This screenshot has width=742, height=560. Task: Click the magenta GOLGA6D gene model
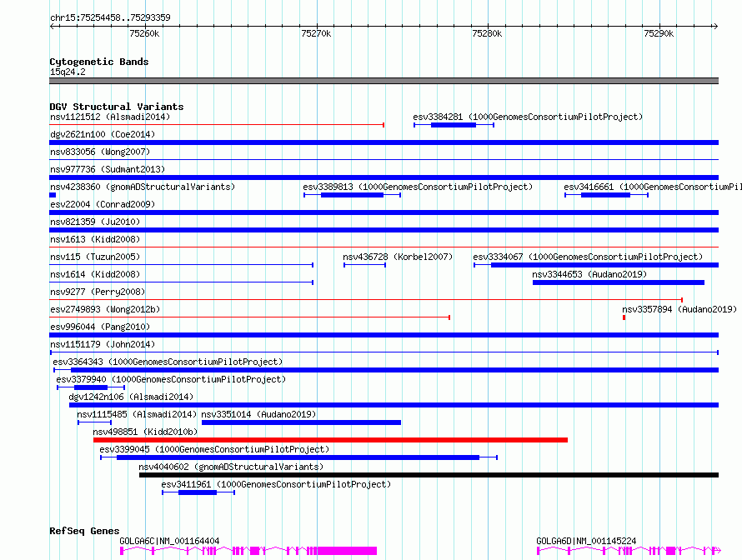coord(629,551)
